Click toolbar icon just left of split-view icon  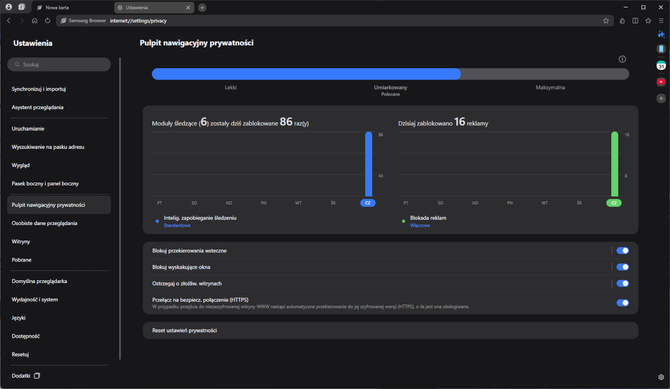coord(622,21)
